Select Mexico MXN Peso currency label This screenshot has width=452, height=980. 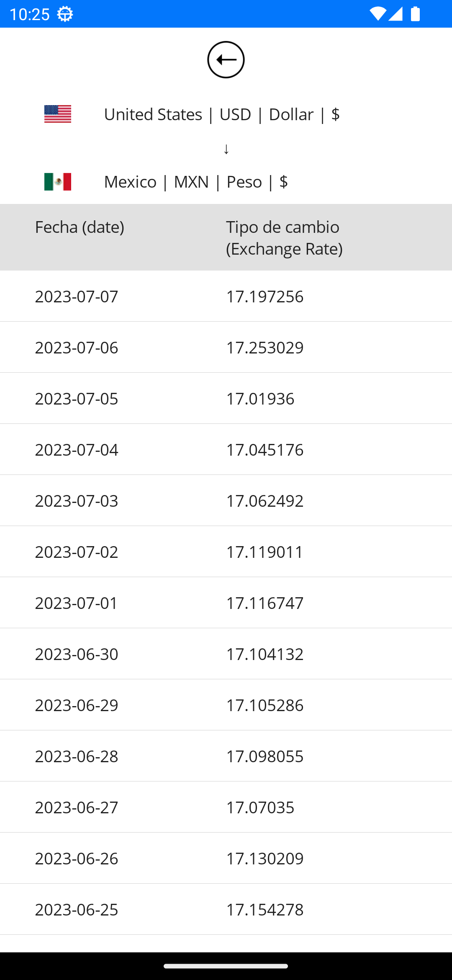[196, 182]
